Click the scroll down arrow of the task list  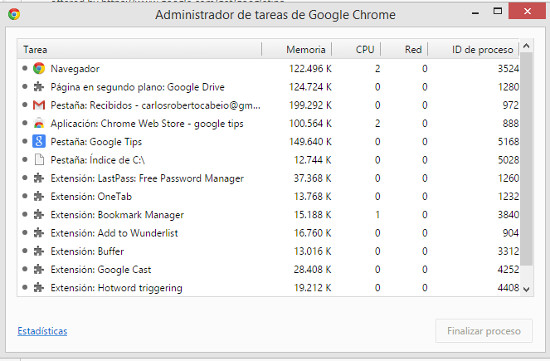(526, 289)
